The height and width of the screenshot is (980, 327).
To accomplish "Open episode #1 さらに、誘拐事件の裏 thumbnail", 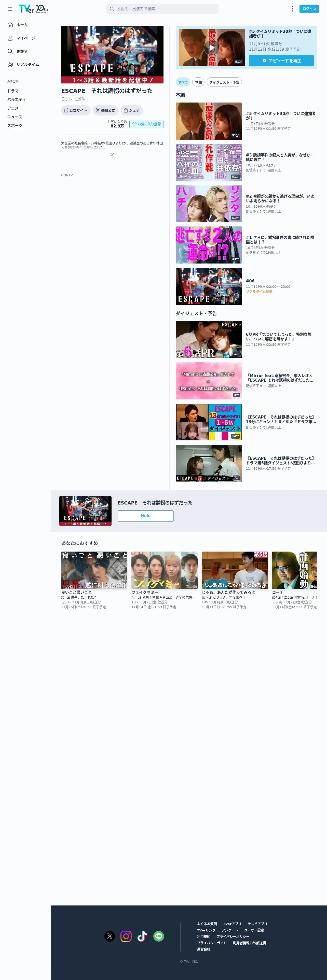I will 209,245.
